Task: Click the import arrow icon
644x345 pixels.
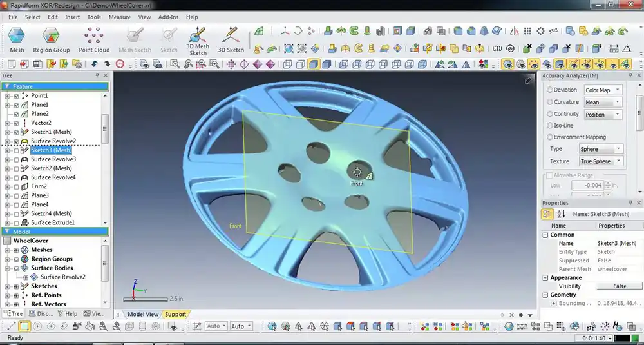Action: (24, 64)
